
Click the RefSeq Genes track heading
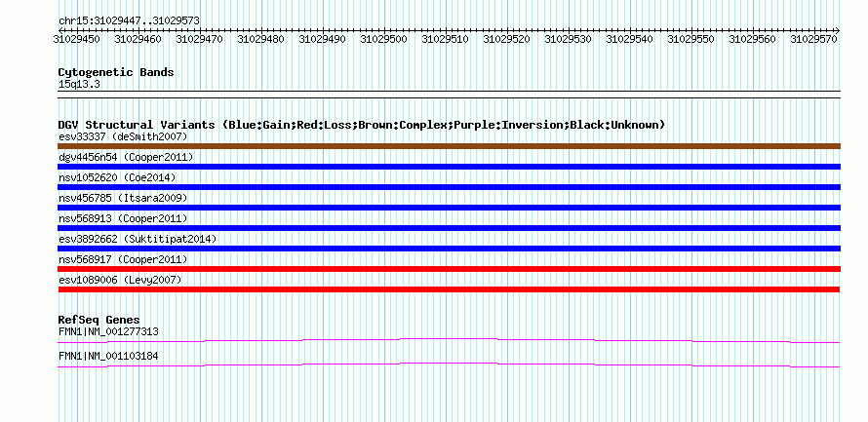(99, 321)
